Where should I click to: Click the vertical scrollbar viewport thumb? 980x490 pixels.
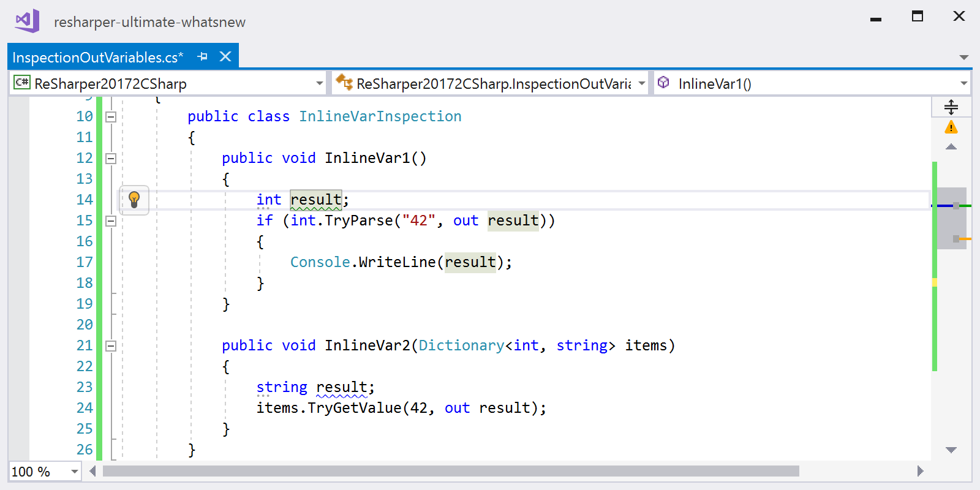(x=952, y=218)
